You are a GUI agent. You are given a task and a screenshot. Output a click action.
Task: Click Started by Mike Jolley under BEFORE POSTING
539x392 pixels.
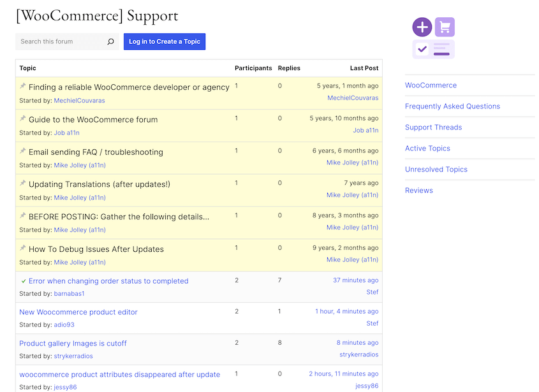(80, 230)
